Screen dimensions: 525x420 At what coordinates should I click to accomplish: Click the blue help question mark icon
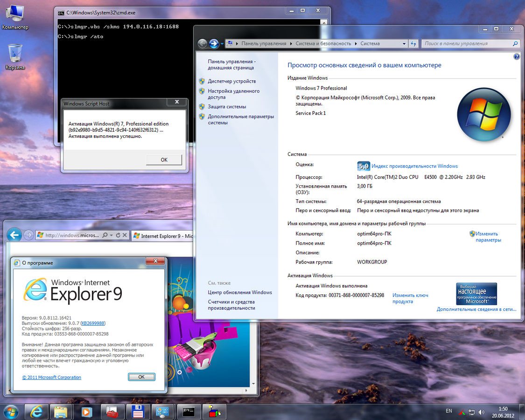pos(517,56)
